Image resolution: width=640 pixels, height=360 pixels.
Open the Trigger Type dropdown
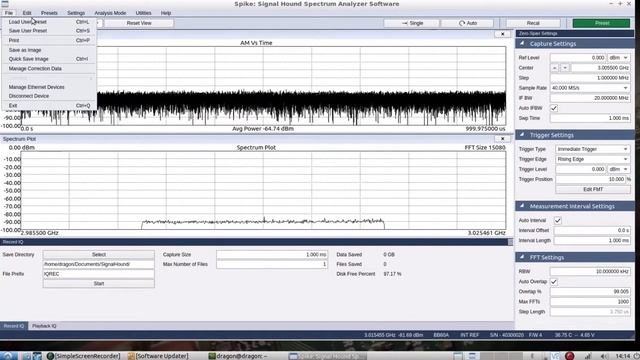(593, 149)
